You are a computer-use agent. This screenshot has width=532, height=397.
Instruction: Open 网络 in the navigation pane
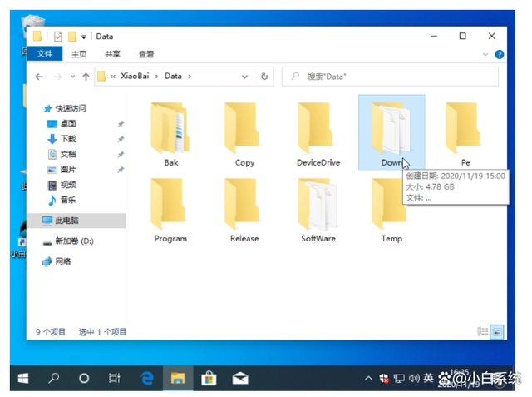[x=63, y=261]
